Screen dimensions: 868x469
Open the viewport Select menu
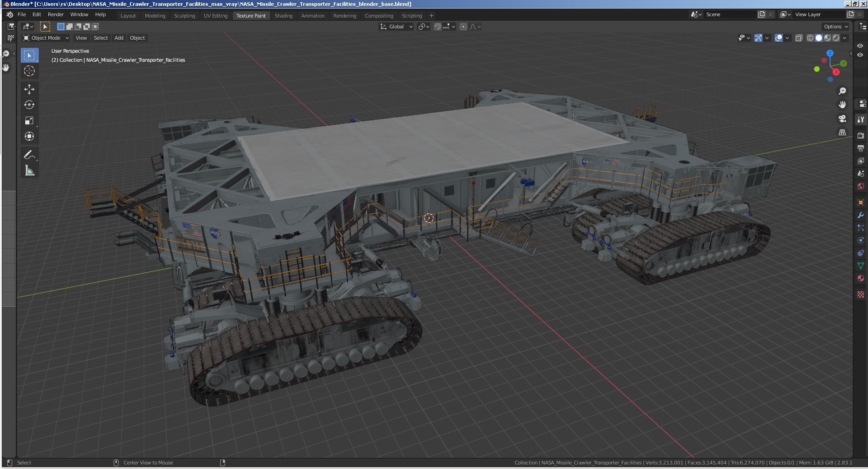point(101,38)
